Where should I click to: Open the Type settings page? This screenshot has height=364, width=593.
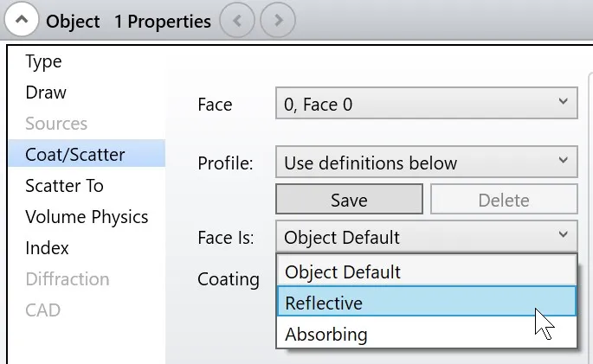(x=43, y=61)
